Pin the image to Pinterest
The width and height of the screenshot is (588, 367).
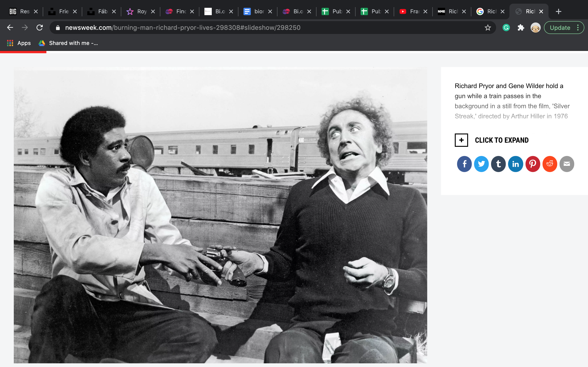pos(532,164)
